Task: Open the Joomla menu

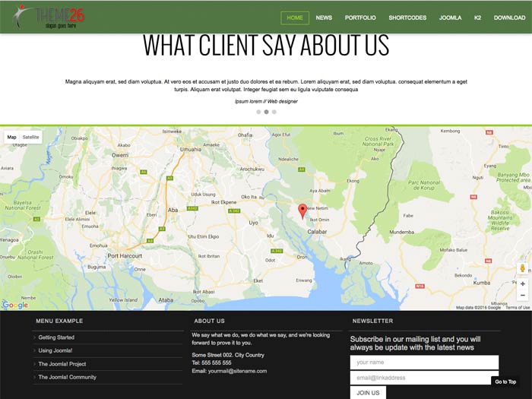Action: (x=450, y=17)
